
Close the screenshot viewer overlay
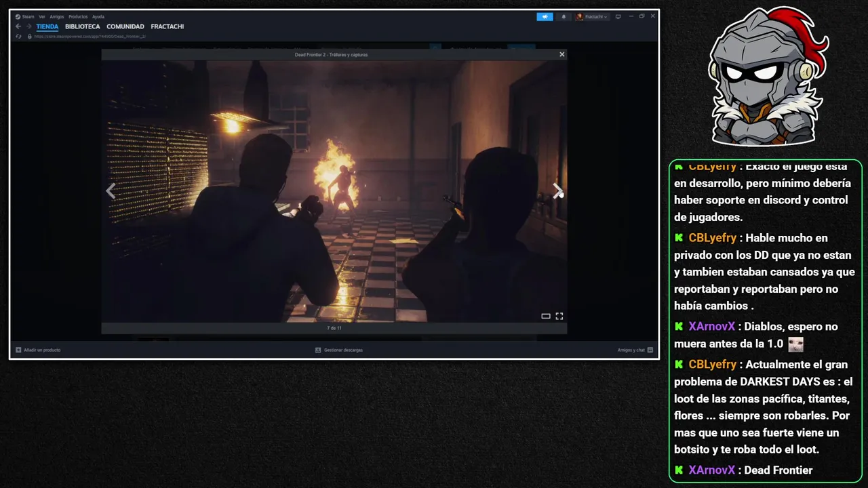point(561,54)
